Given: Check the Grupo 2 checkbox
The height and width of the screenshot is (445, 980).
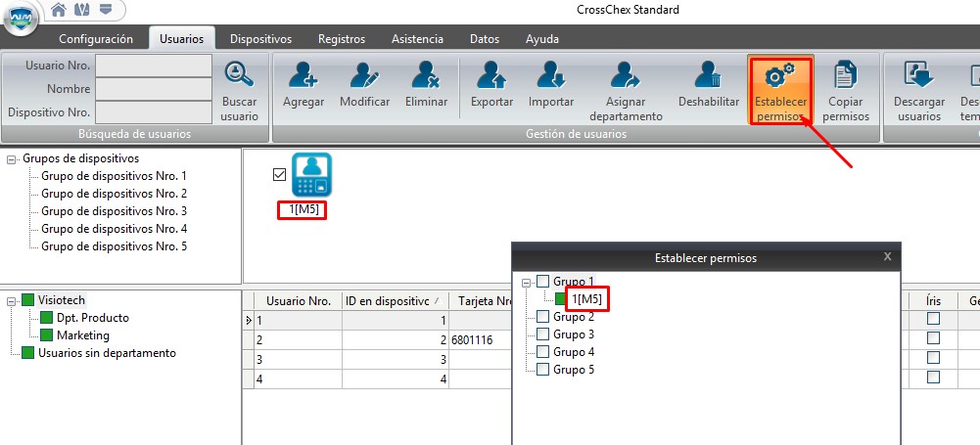Looking at the screenshot, I should coord(542,317).
